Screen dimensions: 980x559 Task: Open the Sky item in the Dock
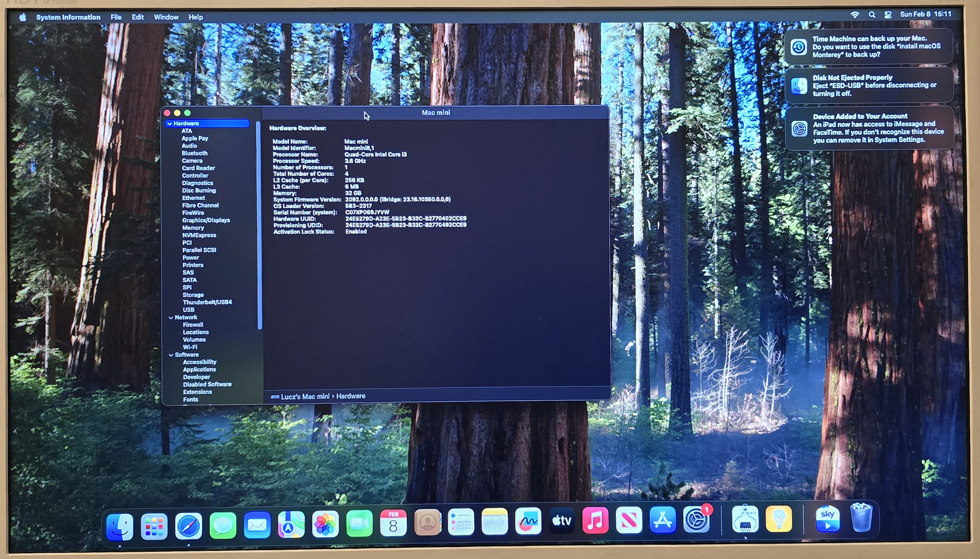[x=828, y=518]
